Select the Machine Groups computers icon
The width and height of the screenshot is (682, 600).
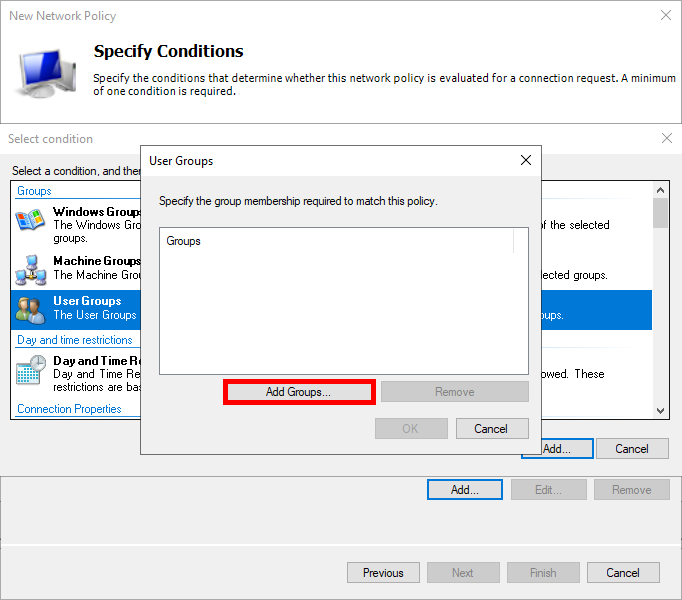31,269
